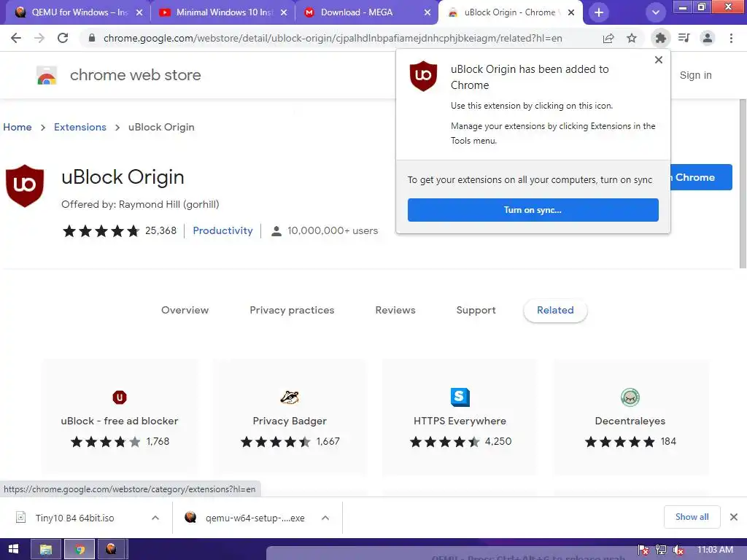Open the Extensions puzzle icon
Image resolution: width=747 pixels, height=560 pixels.
(660, 38)
